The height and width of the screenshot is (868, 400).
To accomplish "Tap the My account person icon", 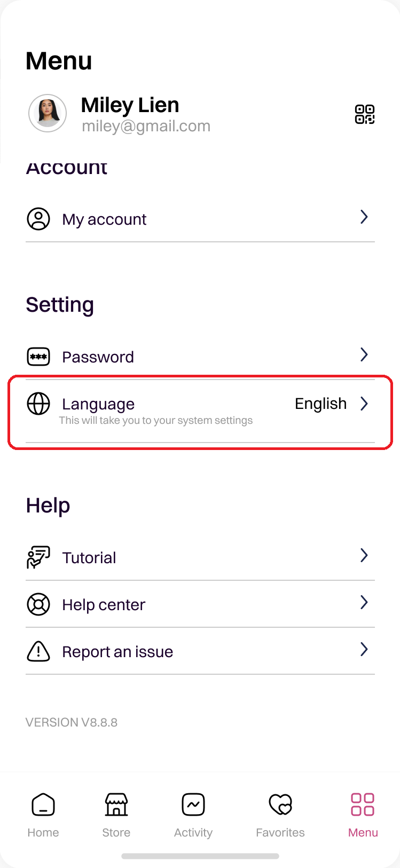I will coord(38,219).
